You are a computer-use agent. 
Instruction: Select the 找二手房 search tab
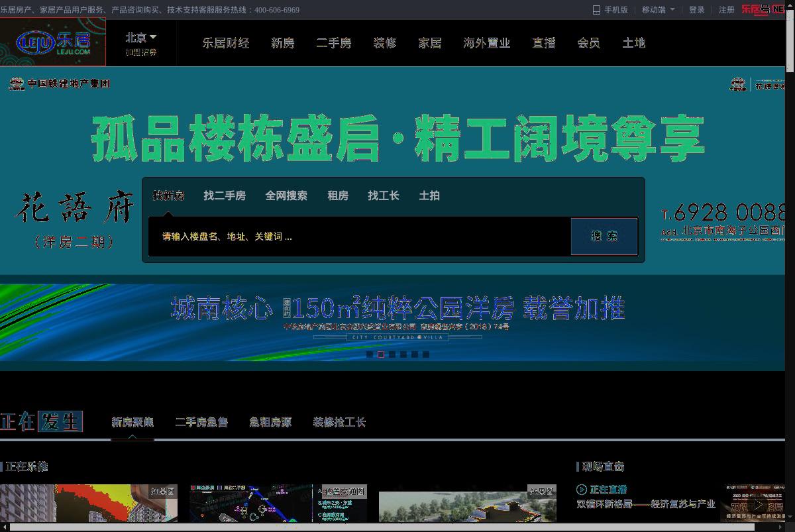[x=225, y=195]
